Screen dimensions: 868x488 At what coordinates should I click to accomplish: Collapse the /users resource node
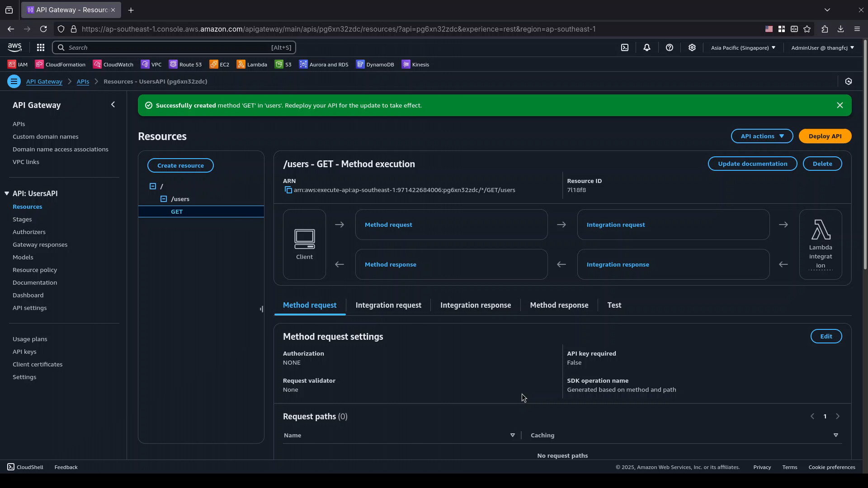(x=164, y=199)
